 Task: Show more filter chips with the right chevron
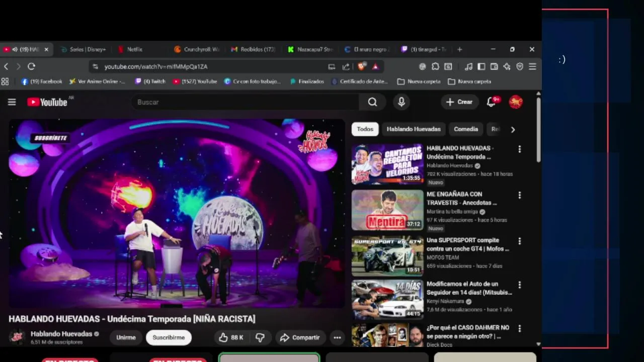tap(513, 130)
